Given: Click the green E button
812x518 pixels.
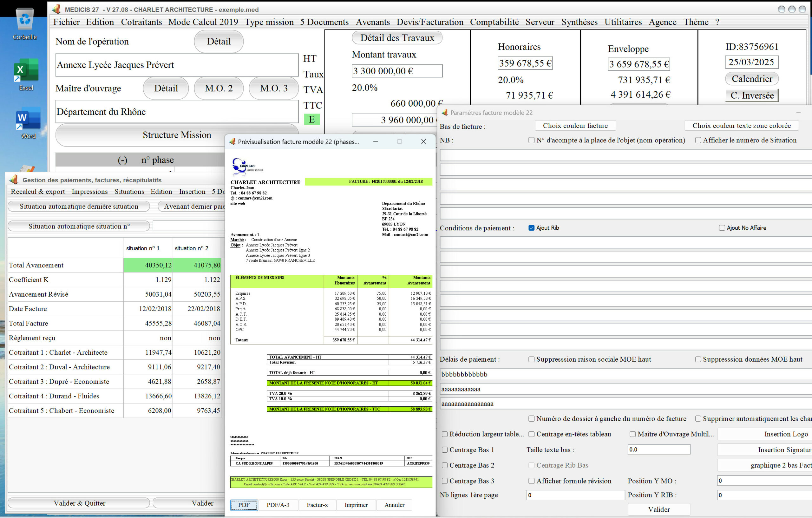Looking at the screenshot, I should pos(312,119).
